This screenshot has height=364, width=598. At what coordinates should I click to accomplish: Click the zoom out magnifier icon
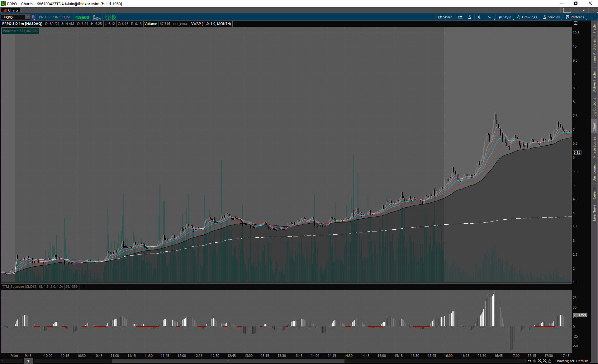pyautogui.click(x=545, y=361)
